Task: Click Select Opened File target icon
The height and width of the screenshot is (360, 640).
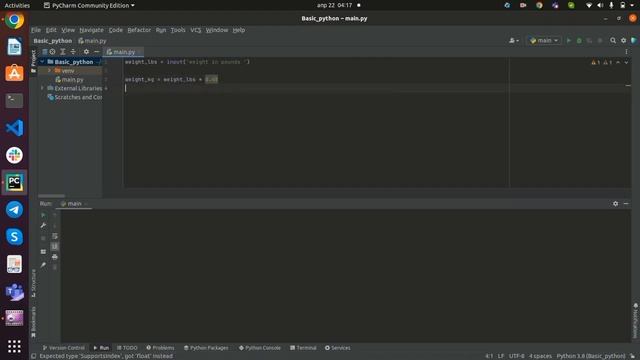Action: (x=52, y=52)
